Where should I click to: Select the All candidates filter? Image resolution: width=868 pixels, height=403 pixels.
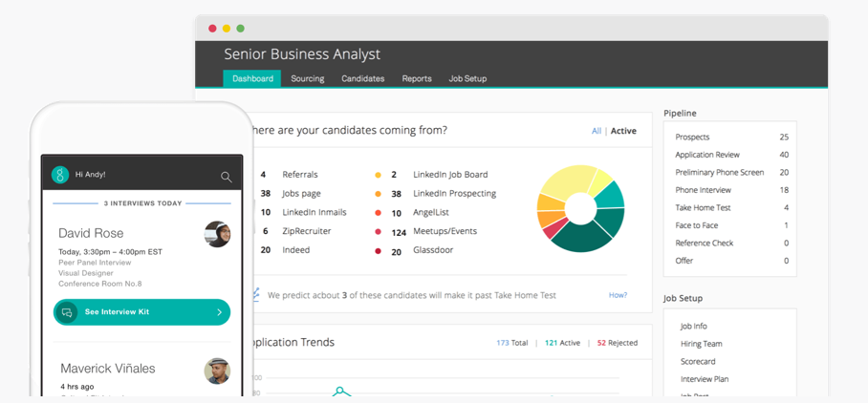(596, 131)
